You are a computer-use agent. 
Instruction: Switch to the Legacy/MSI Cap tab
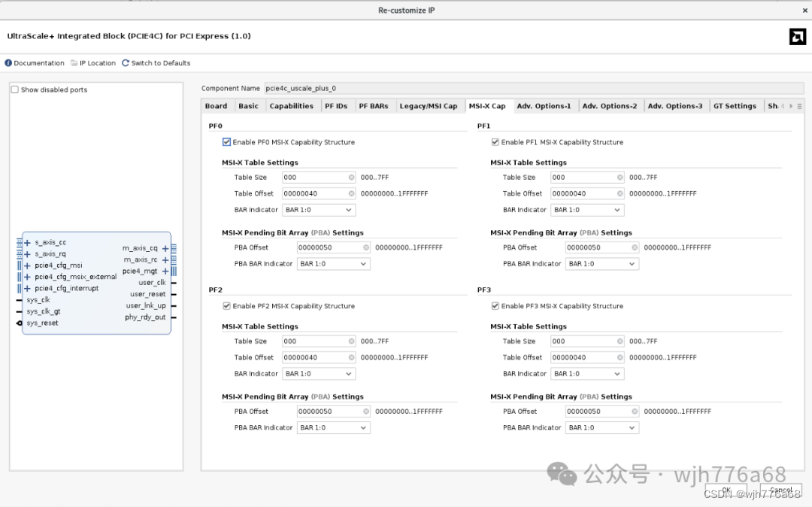click(429, 106)
